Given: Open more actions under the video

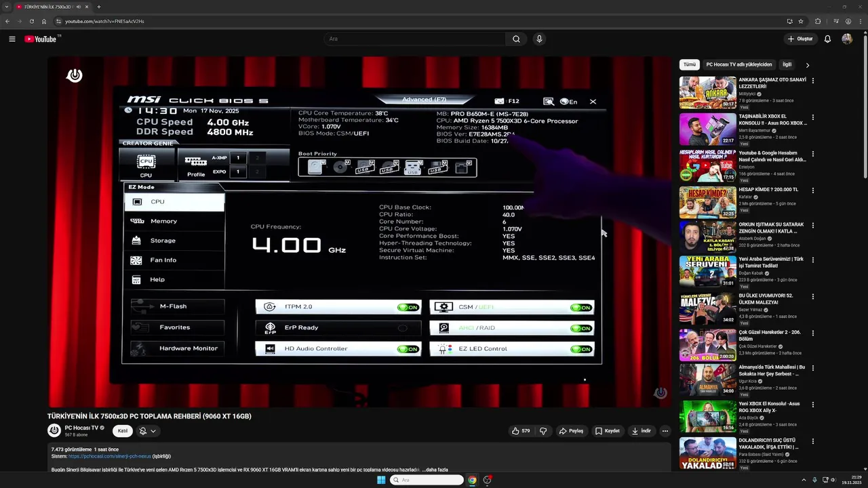Looking at the screenshot, I should [665, 430].
